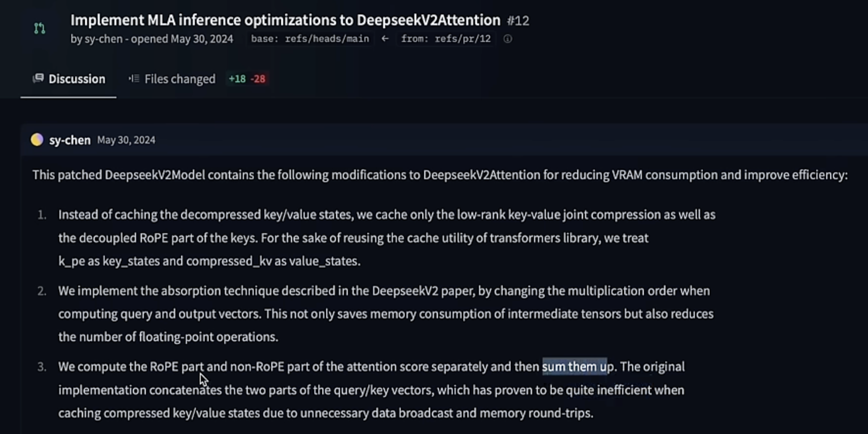Click the left arrow between refs
Viewport: 868px width, 434px height.
point(385,39)
